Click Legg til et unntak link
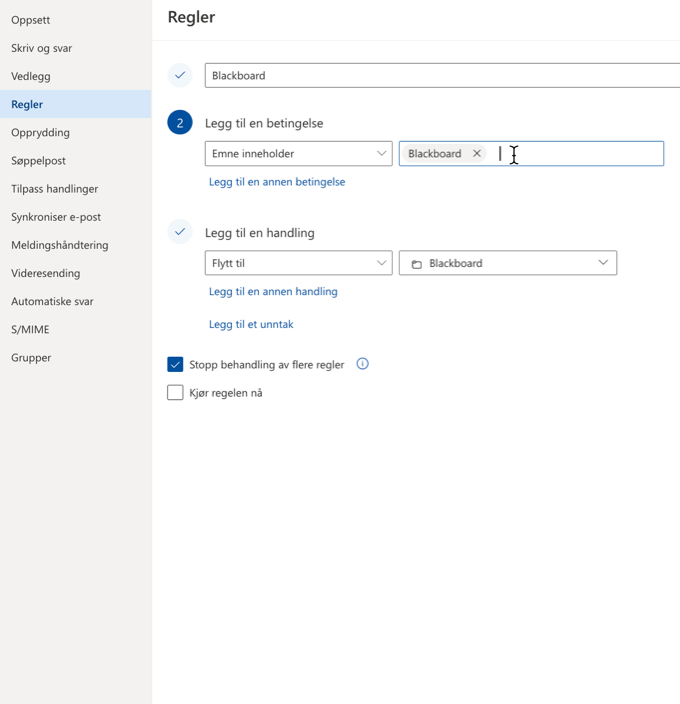 point(251,324)
